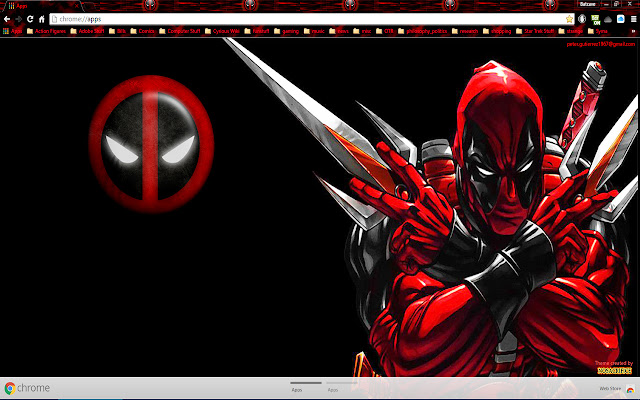640x400 pixels.
Task: Open the strange bookmark folder
Action: [x=571, y=31]
